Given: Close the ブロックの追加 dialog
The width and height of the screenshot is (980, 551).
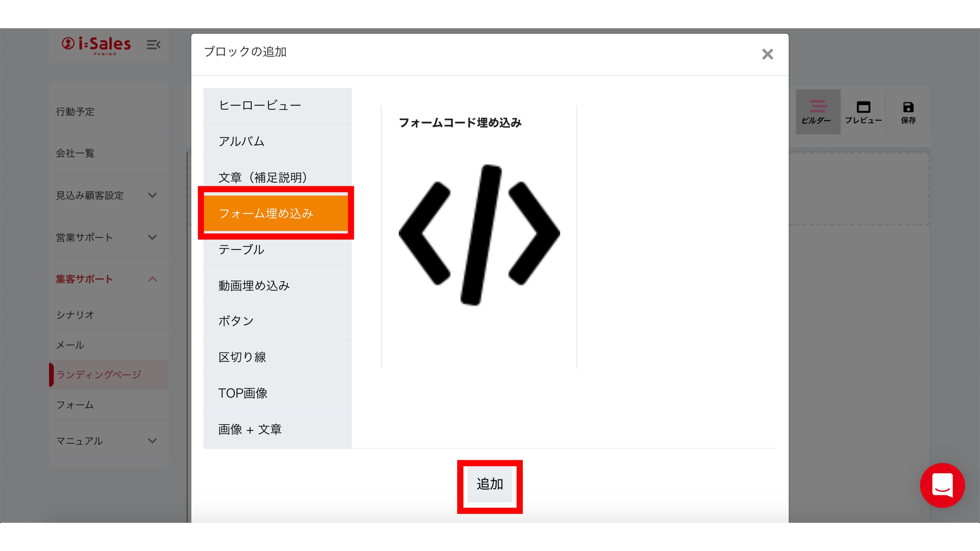Looking at the screenshot, I should point(767,54).
